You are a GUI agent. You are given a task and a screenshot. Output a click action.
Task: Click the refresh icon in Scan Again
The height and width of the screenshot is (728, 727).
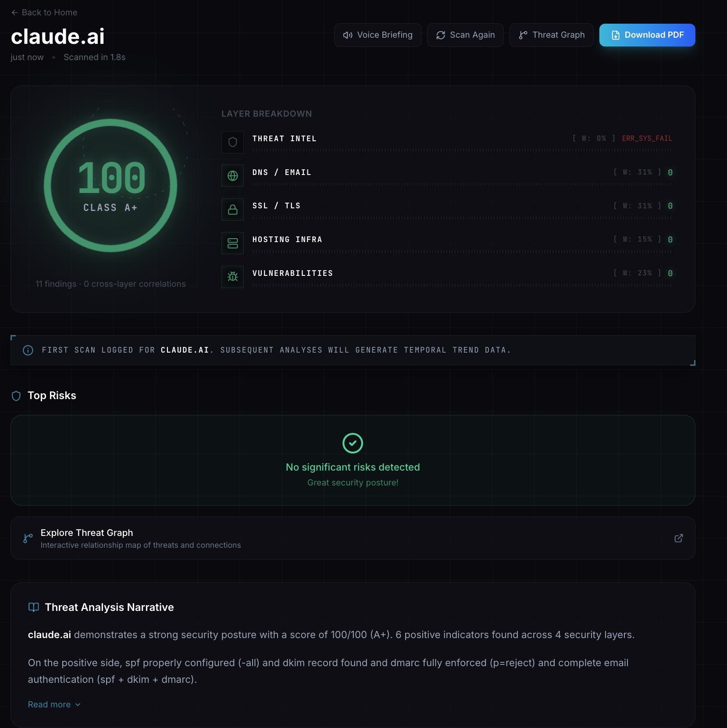[x=441, y=35]
